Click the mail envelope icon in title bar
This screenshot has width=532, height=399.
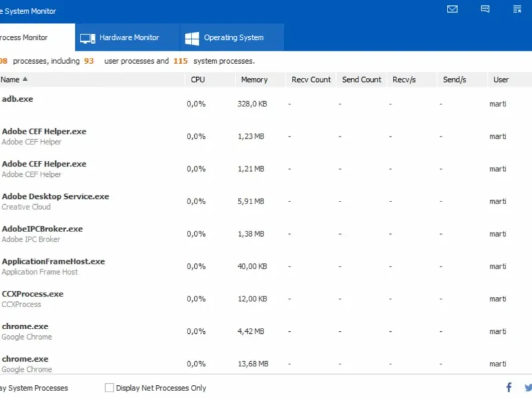coord(452,9)
